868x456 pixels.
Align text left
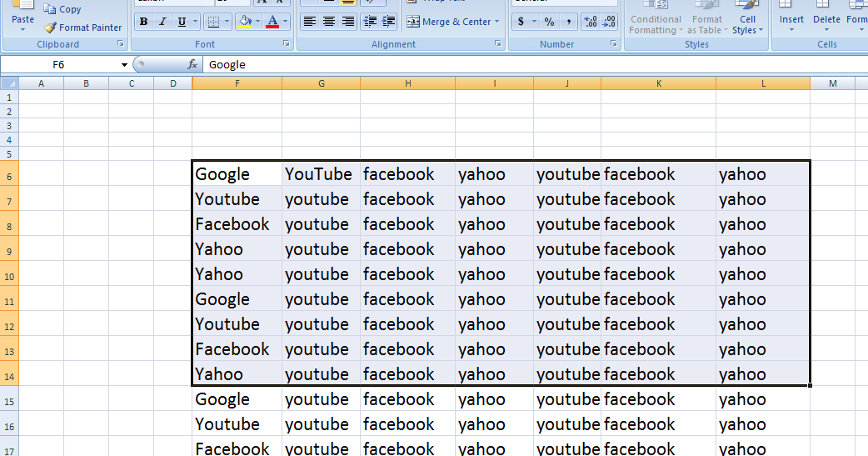click(x=309, y=22)
